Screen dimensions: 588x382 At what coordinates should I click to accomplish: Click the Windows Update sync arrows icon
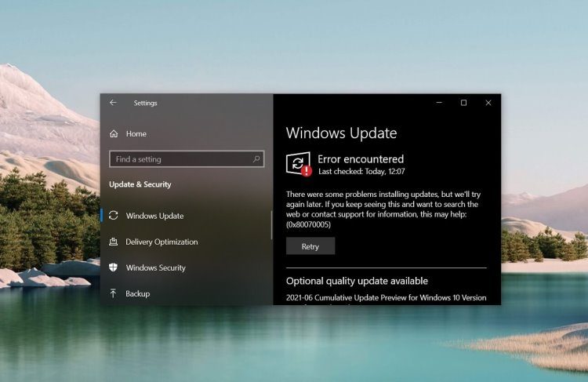(x=114, y=216)
